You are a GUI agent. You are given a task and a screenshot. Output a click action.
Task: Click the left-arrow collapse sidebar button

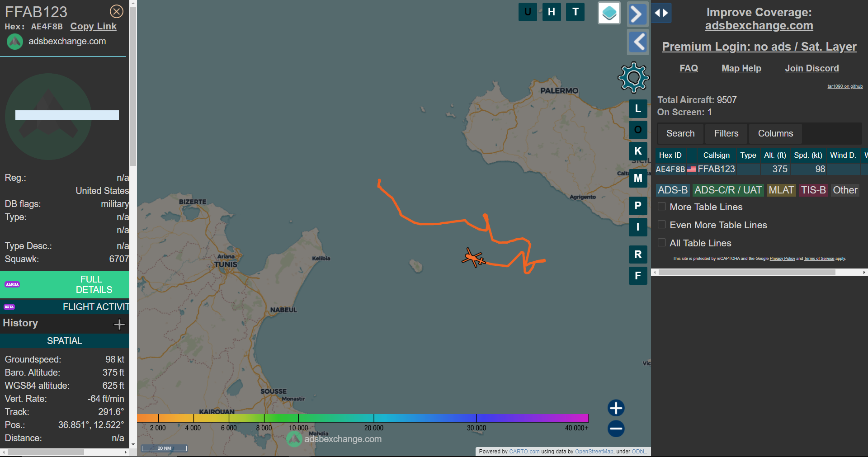pos(638,42)
